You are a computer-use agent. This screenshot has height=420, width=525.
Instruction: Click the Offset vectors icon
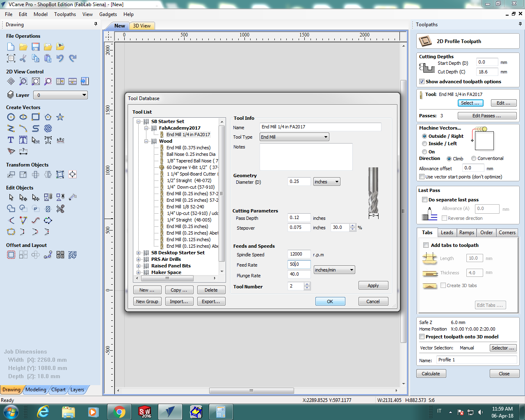(11, 255)
